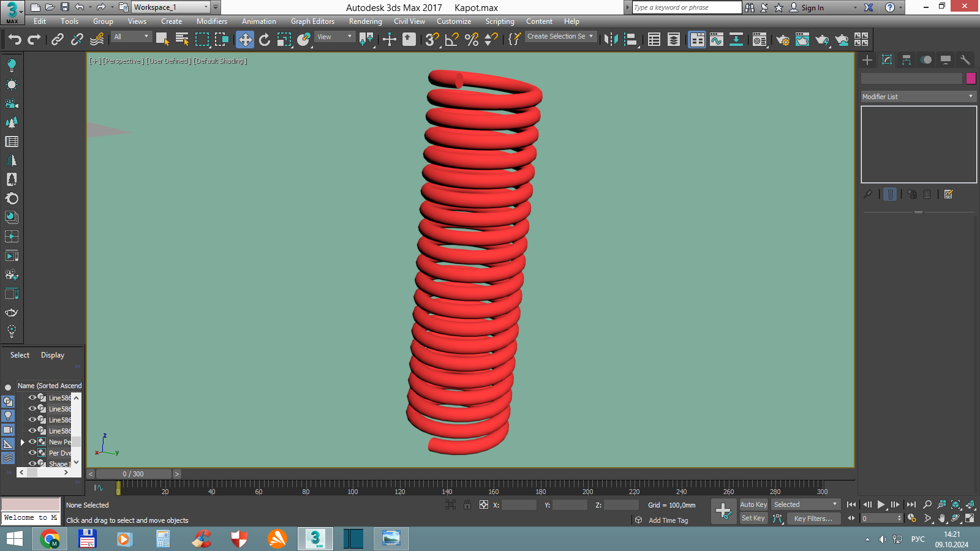Open the Civil View menu

click(x=409, y=21)
